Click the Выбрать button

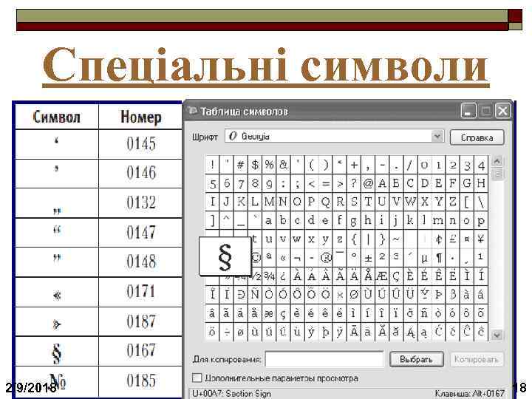pyautogui.click(x=417, y=359)
